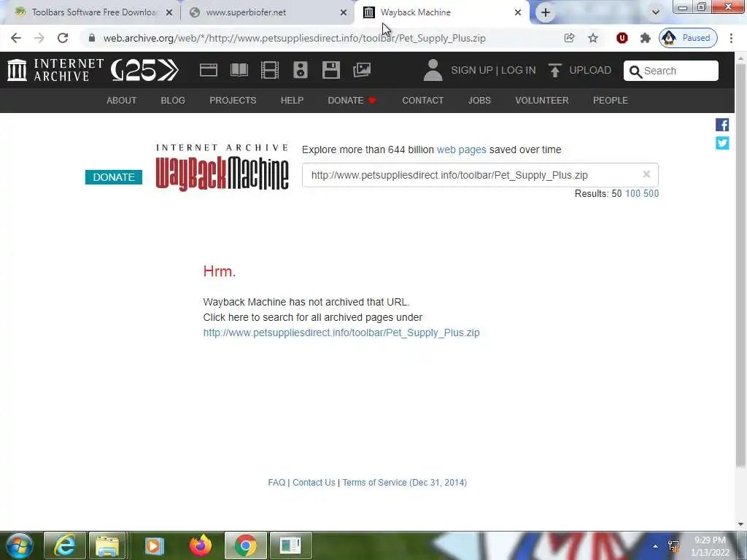Open the VOLUNTEER menu item
This screenshot has width=747, height=560.
pyautogui.click(x=542, y=101)
